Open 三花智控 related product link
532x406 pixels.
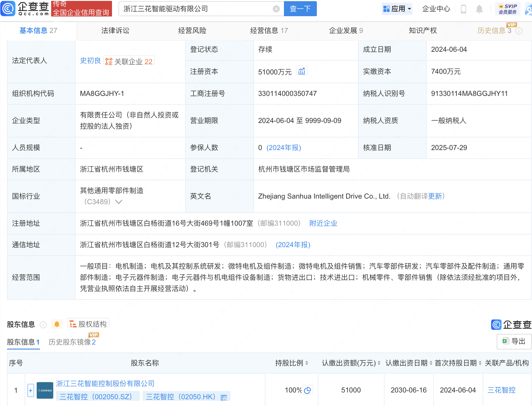[x=501, y=390]
